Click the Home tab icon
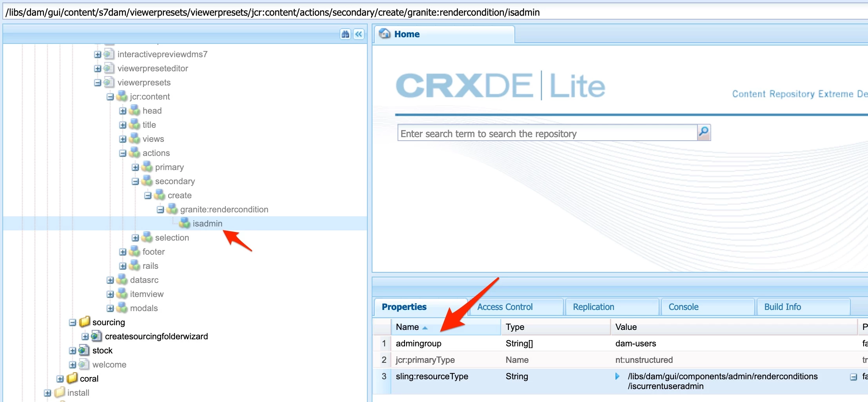This screenshot has width=868, height=402. (385, 34)
